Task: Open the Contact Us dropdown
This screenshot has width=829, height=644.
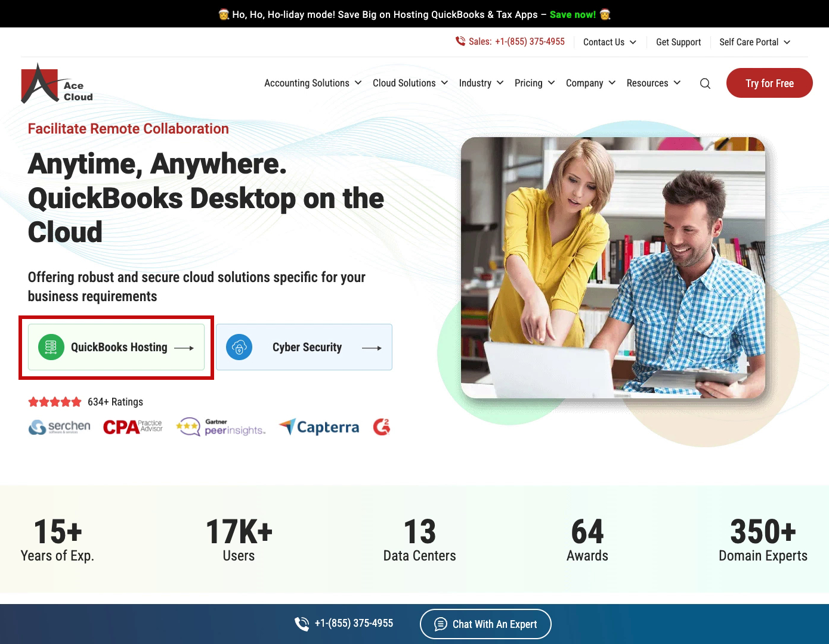Action: pyautogui.click(x=610, y=42)
